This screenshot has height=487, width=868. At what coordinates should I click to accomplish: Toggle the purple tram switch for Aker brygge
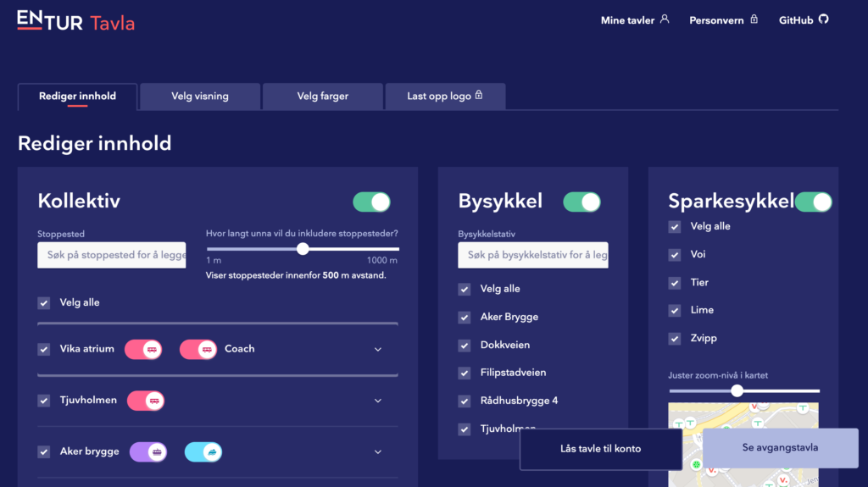(148, 452)
